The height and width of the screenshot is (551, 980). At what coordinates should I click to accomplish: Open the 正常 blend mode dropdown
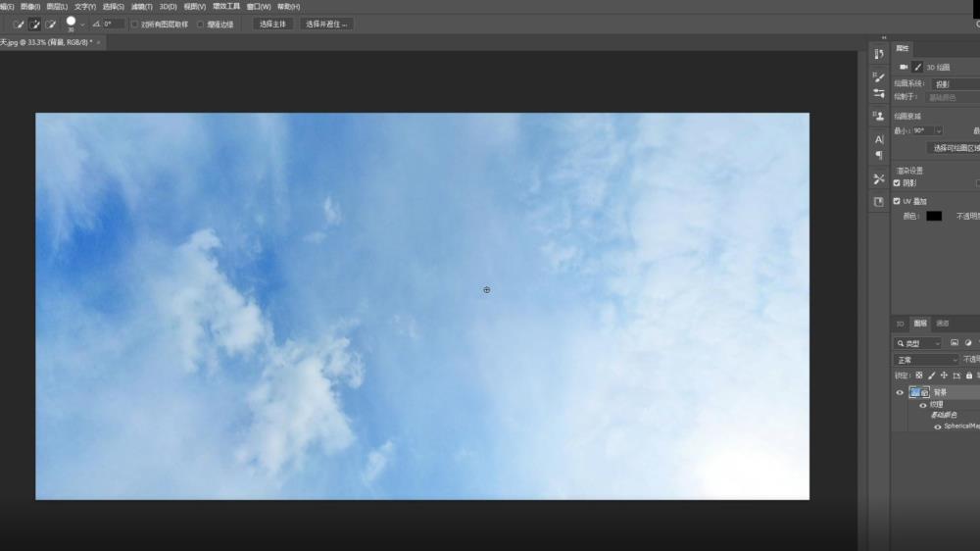click(x=926, y=360)
